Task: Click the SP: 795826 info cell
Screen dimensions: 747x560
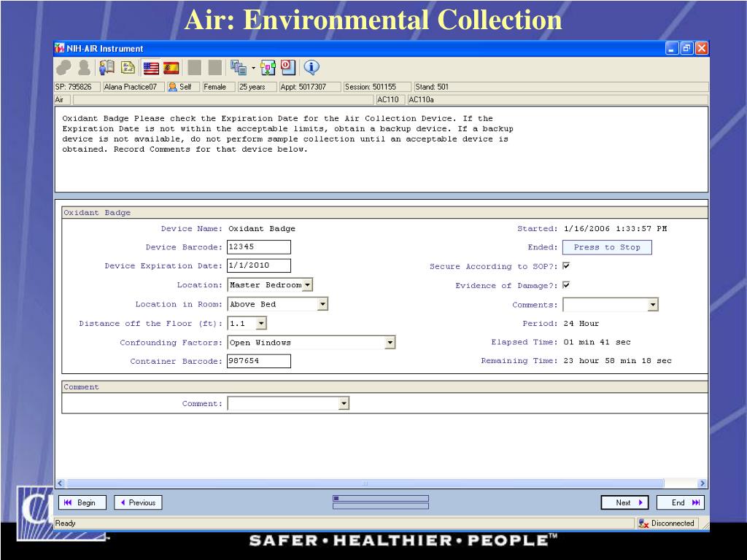Action: (x=77, y=87)
